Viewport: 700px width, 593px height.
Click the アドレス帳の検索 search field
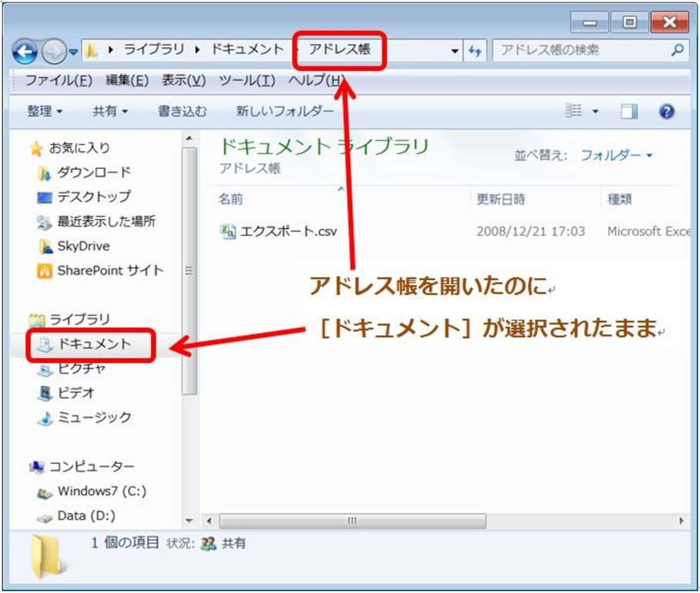tap(582, 50)
